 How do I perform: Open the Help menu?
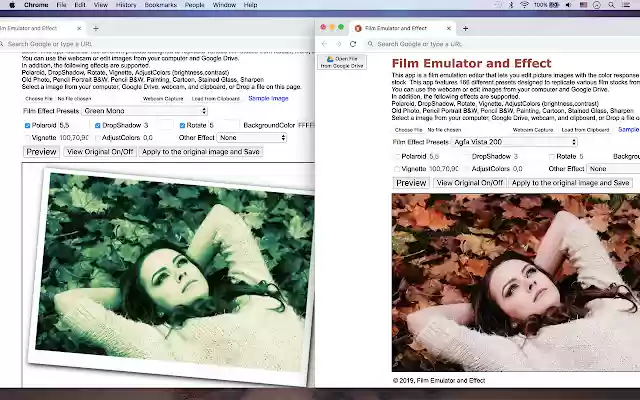[250, 5]
